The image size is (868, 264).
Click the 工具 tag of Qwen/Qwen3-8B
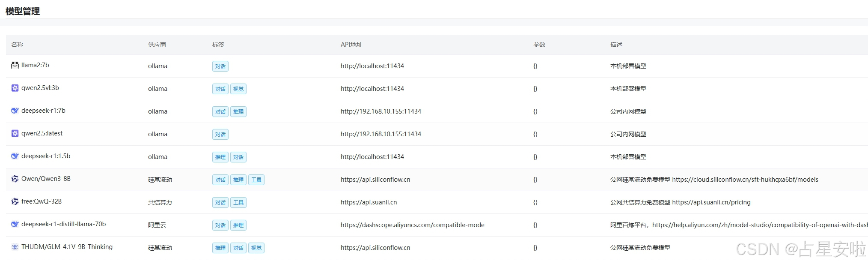(x=256, y=180)
